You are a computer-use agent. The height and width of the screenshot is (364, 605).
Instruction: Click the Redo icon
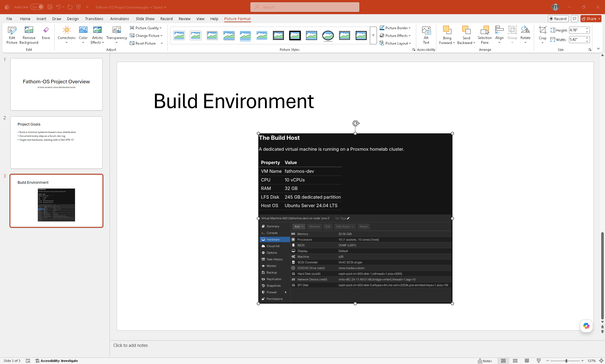70,7
